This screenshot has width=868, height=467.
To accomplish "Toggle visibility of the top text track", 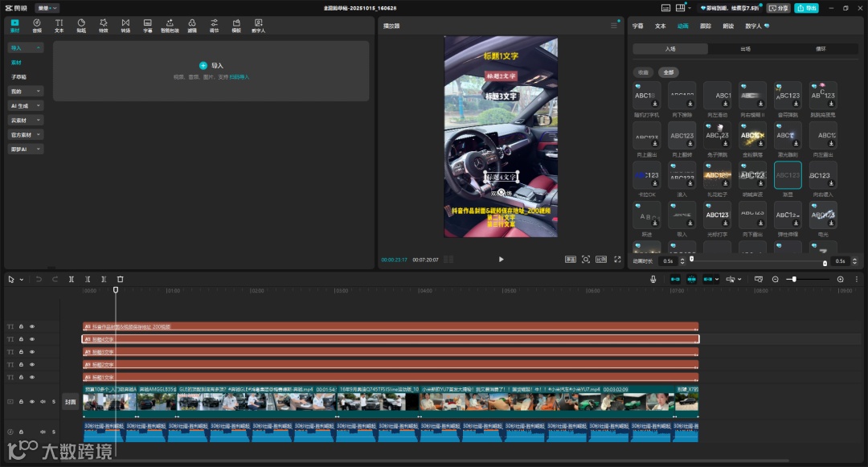I will (32, 327).
